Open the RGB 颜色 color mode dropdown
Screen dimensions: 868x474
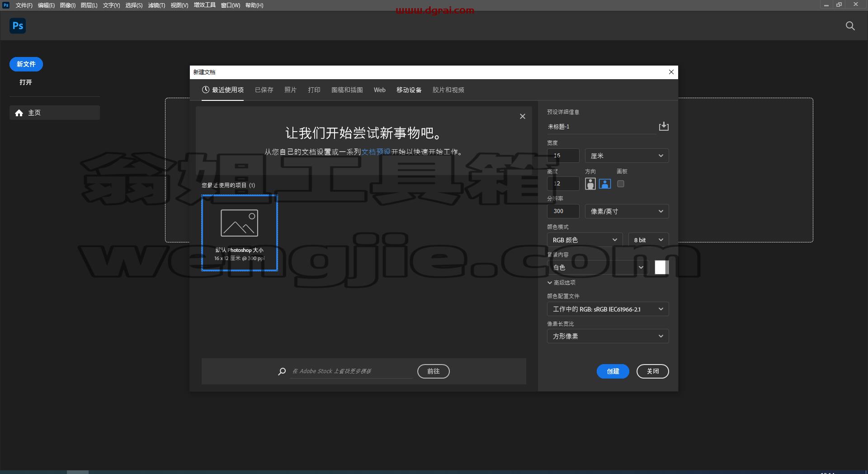pyautogui.click(x=585, y=240)
